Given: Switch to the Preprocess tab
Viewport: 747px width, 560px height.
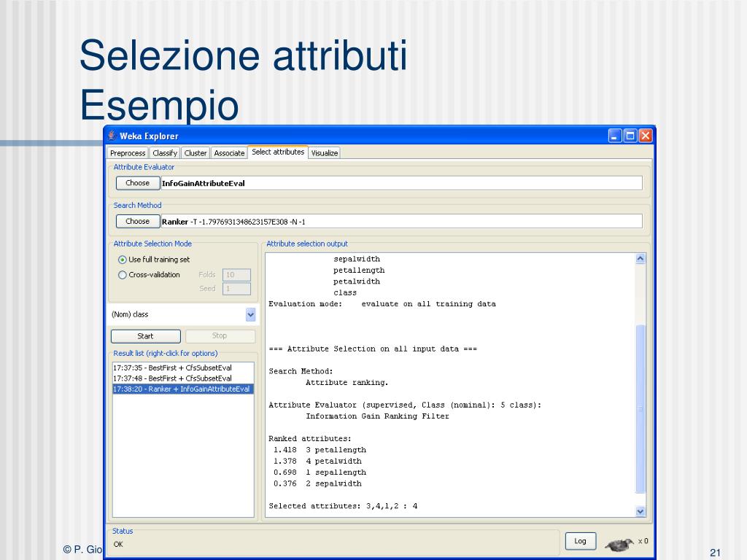Looking at the screenshot, I should [x=128, y=153].
